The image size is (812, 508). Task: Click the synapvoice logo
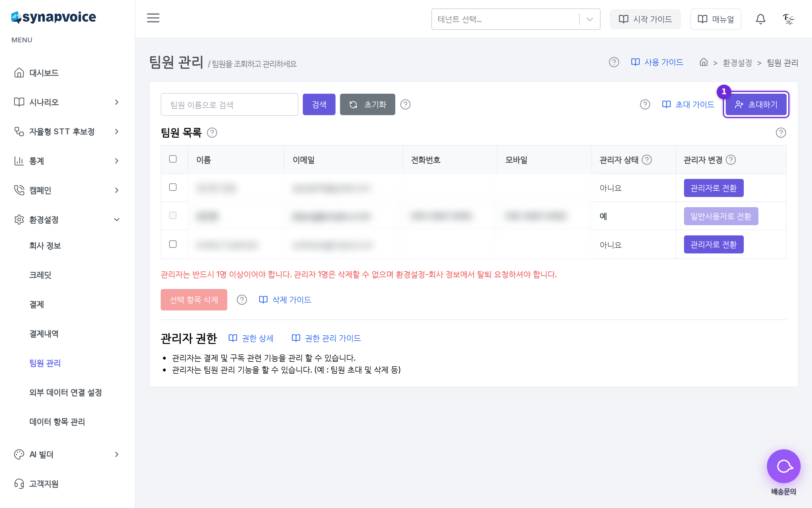[x=54, y=17]
